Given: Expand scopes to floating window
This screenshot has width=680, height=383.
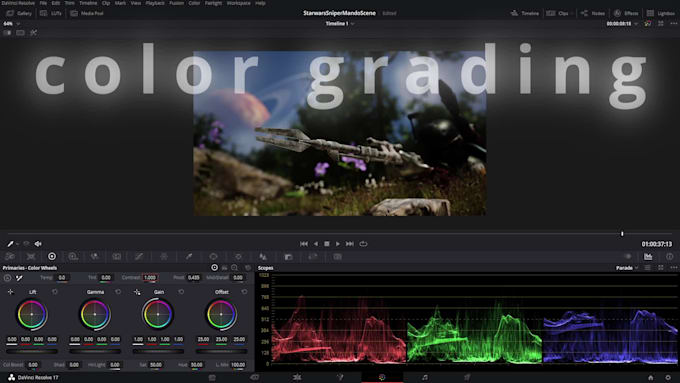Looking at the screenshot, I should (660, 268).
